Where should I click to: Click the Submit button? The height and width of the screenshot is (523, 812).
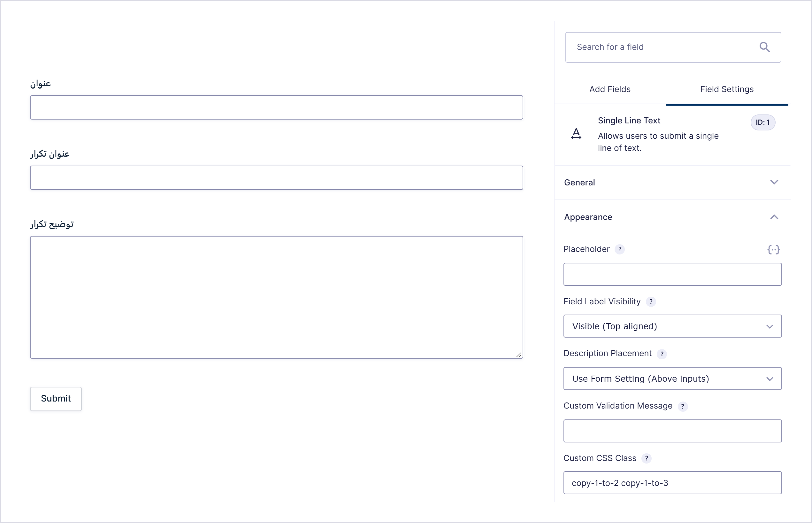tap(56, 399)
